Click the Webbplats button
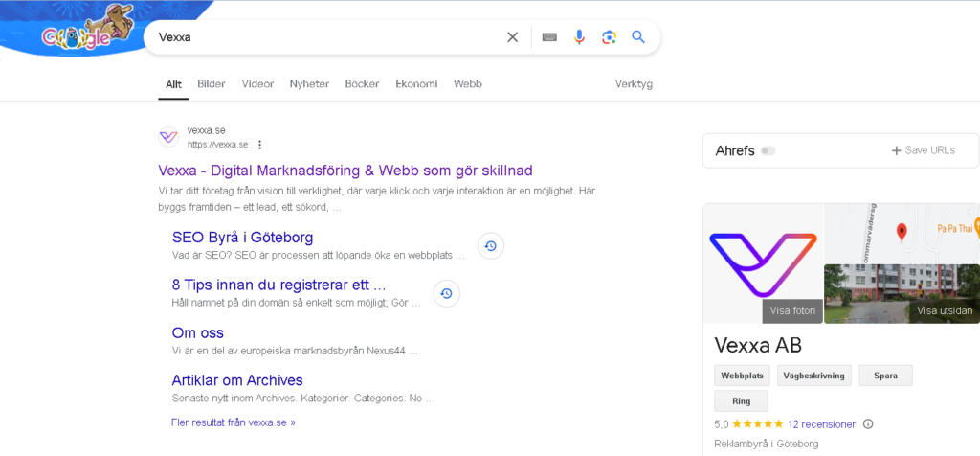The width and height of the screenshot is (980, 456). pos(743,376)
